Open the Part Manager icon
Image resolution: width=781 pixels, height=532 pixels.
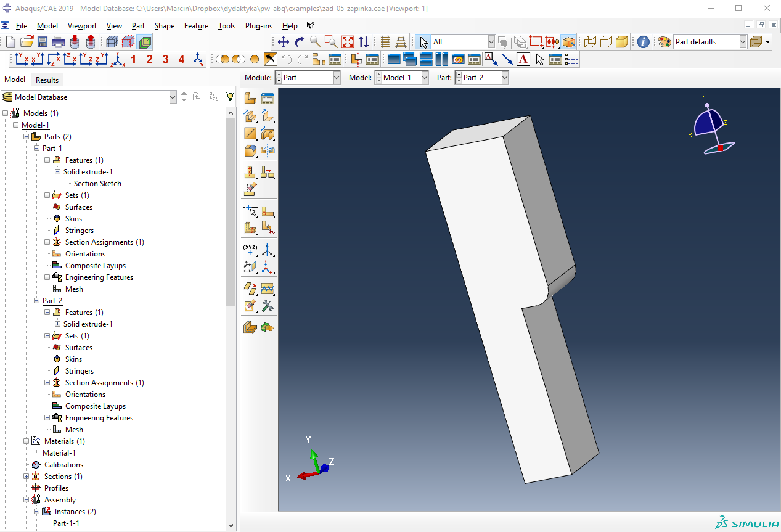[x=268, y=98]
